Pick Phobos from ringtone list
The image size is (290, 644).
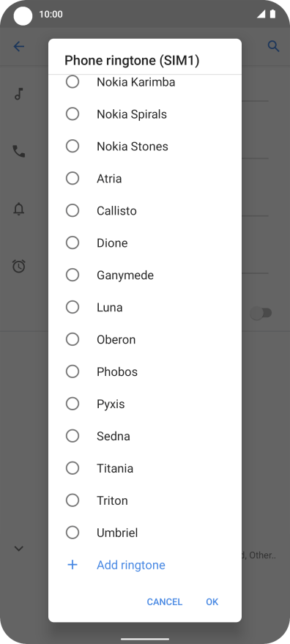tap(144, 371)
